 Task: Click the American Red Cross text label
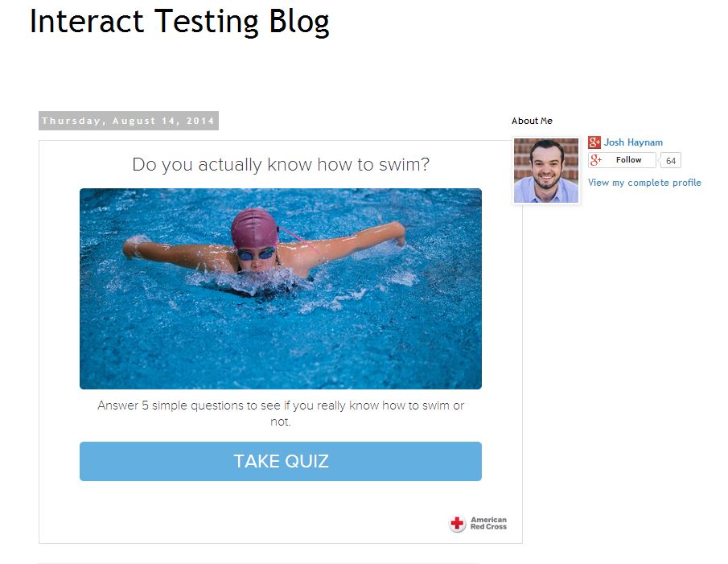tap(488, 523)
